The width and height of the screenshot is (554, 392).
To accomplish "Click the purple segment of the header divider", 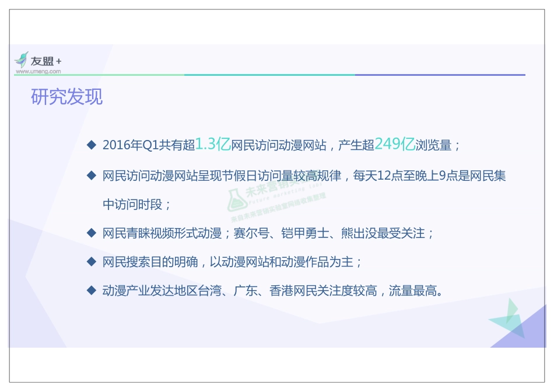I will point(440,75).
